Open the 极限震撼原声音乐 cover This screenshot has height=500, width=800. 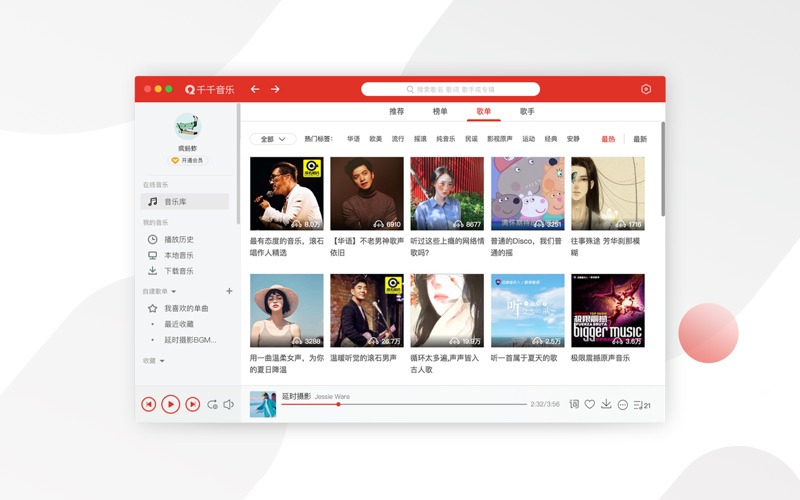coord(608,311)
